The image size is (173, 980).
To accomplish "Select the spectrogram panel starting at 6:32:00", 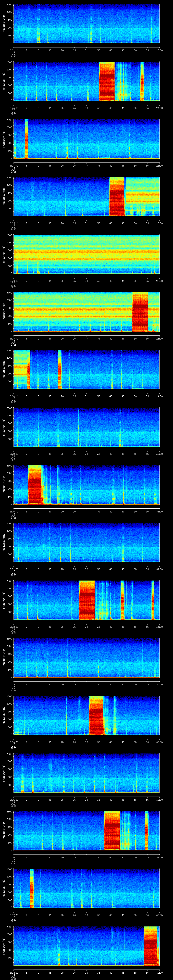I will pyautogui.click(x=87, y=600).
